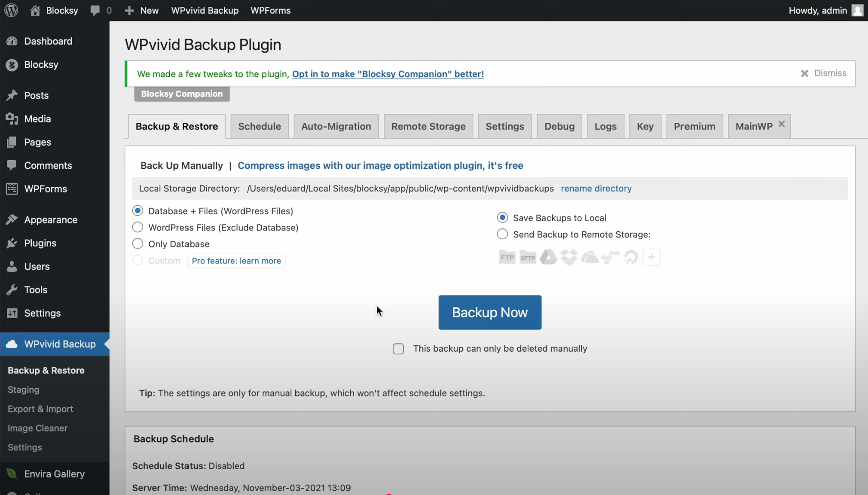Click the Backup Now button
This screenshot has height=495, width=868.
pyautogui.click(x=490, y=312)
